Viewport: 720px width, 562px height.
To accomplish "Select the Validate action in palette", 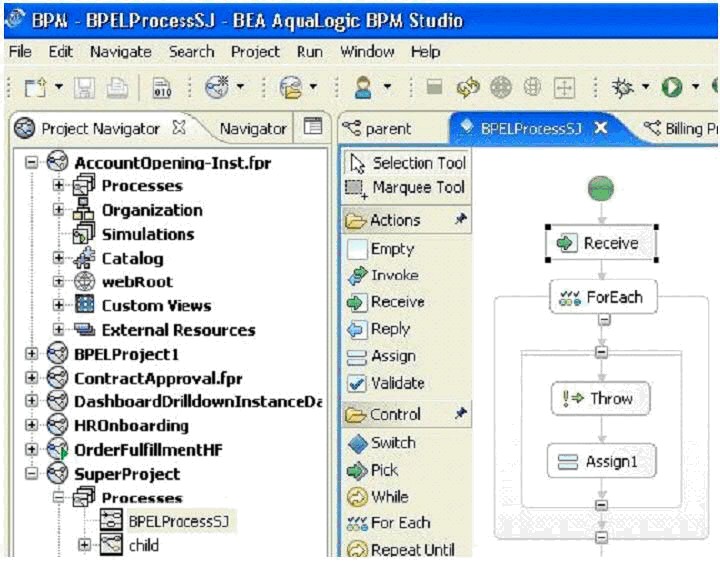I will [387, 383].
